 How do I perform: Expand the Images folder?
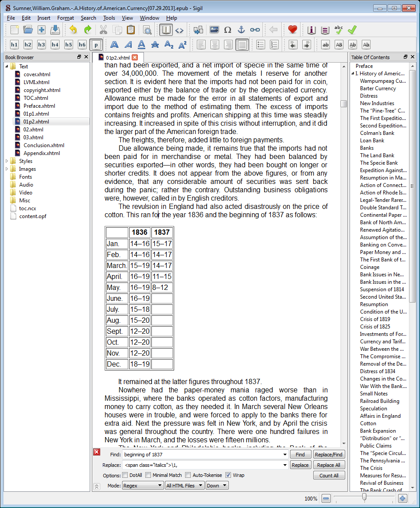(x=7, y=169)
